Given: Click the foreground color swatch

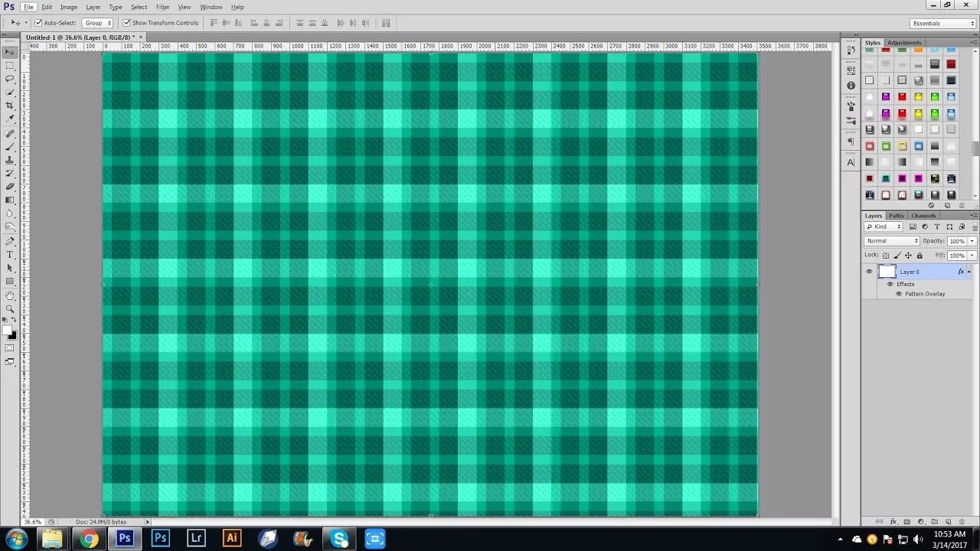Looking at the screenshot, I should coord(7,330).
